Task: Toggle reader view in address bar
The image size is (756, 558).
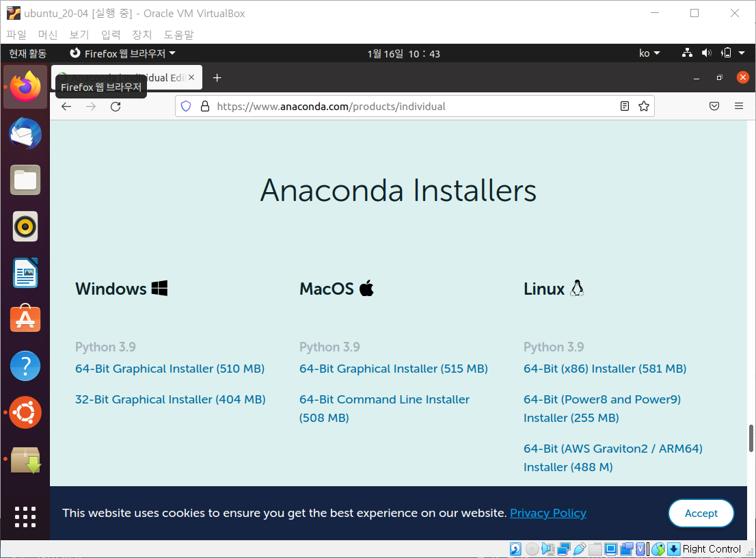Action: pyautogui.click(x=624, y=106)
